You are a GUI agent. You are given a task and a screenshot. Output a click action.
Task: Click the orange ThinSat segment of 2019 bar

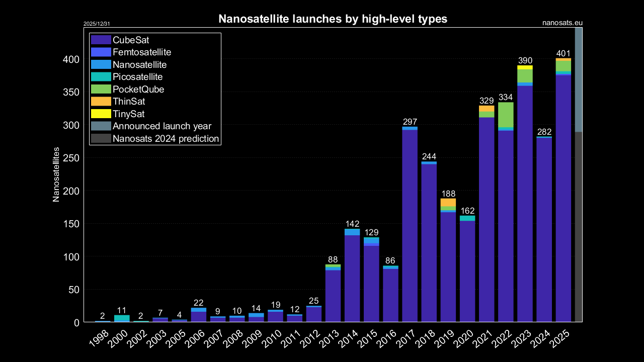click(448, 202)
